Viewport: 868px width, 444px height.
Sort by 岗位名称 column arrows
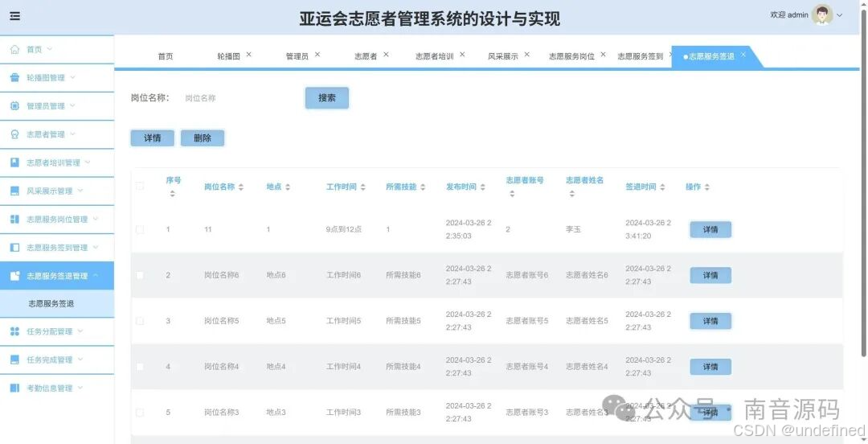tap(241, 187)
